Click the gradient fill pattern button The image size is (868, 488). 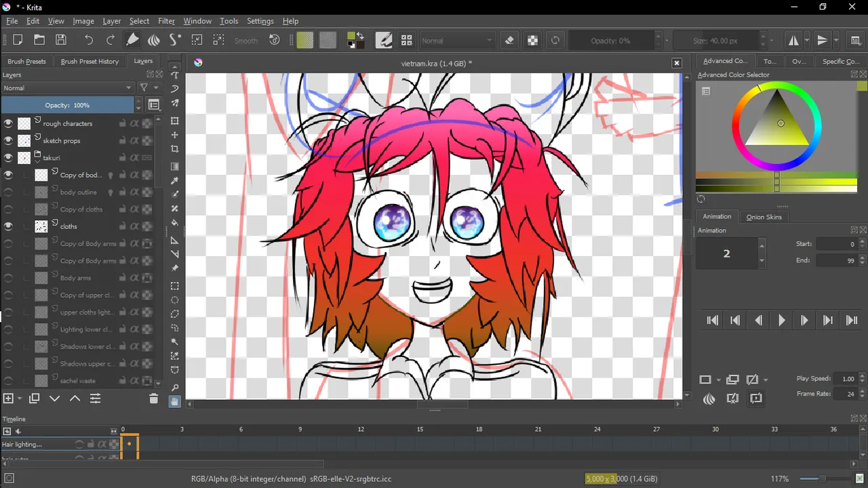[x=305, y=40]
